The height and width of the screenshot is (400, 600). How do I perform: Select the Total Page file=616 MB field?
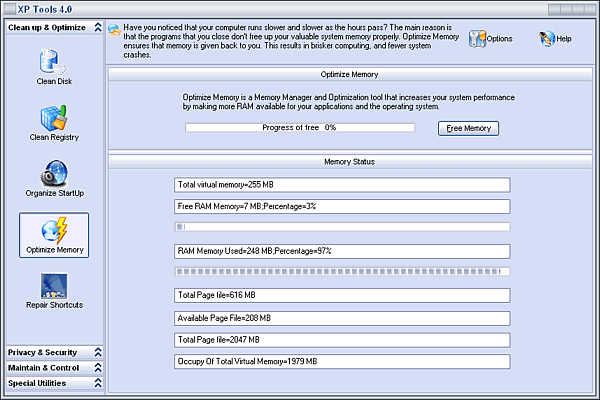(x=342, y=295)
